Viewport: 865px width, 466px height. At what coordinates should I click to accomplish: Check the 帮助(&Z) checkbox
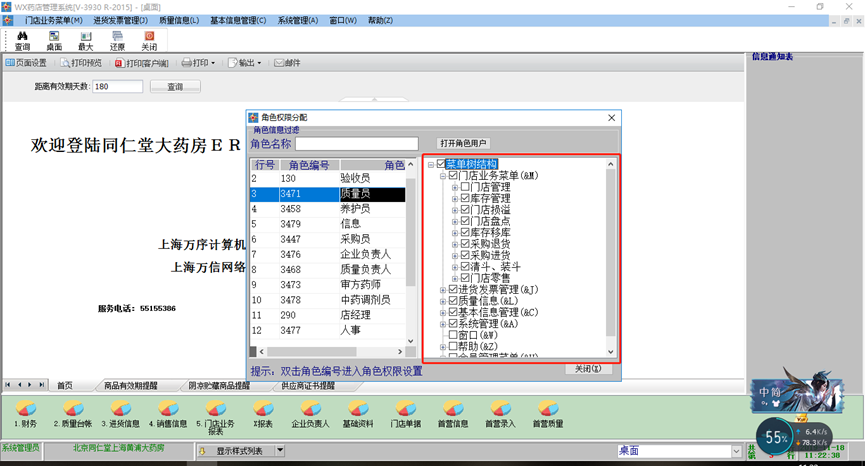pyautogui.click(x=453, y=346)
